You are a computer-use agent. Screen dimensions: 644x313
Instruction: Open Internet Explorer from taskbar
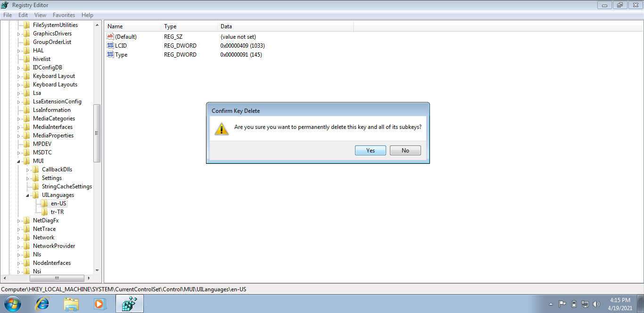42,304
